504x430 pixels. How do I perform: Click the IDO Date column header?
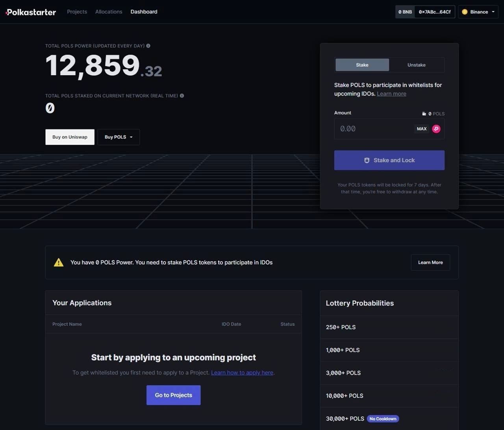231,324
